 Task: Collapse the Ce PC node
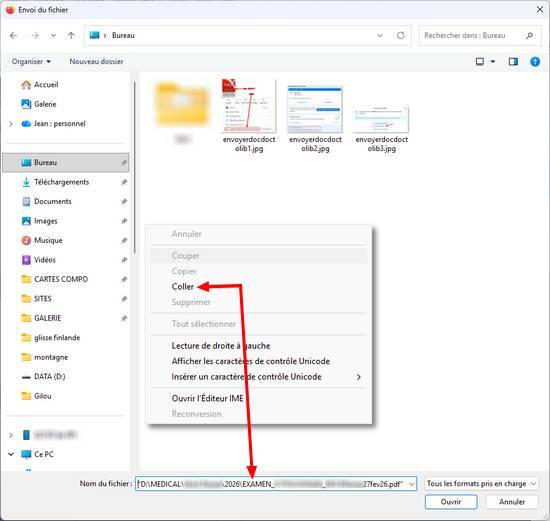coord(11,454)
